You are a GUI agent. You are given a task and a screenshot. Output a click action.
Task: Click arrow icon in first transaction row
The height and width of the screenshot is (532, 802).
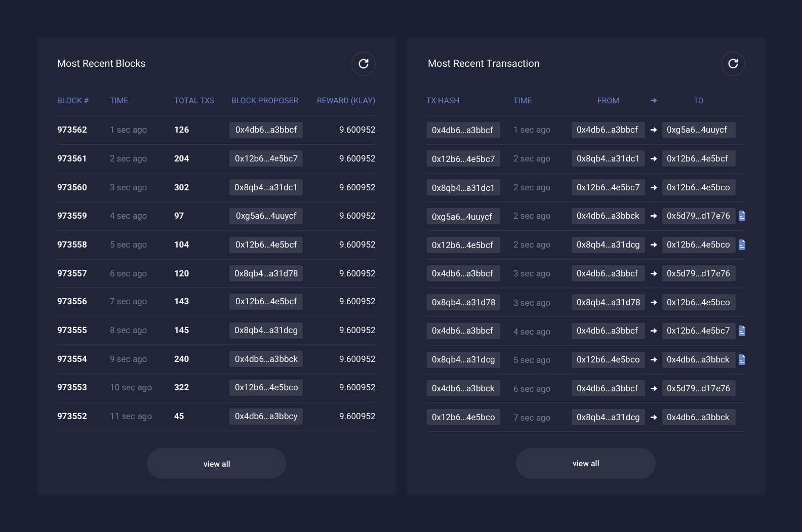[654, 130]
